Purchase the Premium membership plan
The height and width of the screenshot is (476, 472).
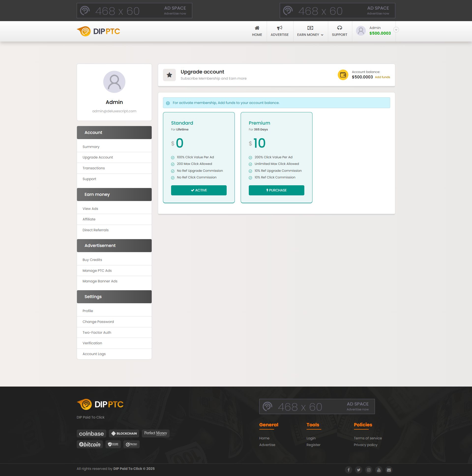276,190
